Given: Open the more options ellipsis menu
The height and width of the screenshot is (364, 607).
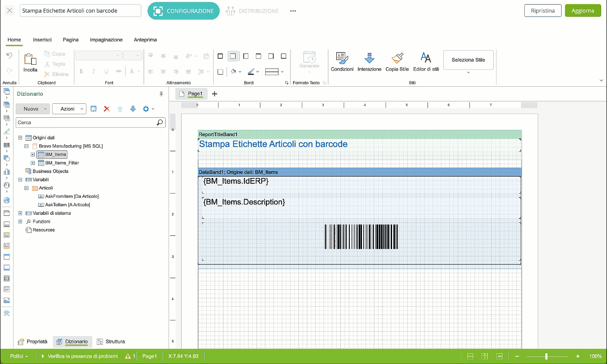Looking at the screenshot, I should tap(293, 11).
